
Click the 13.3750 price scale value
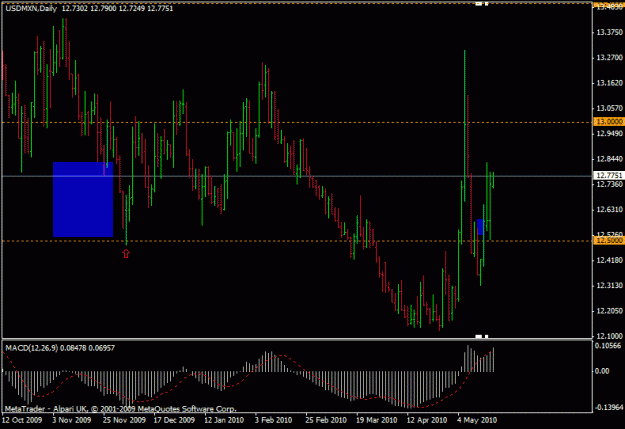coord(609,32)
